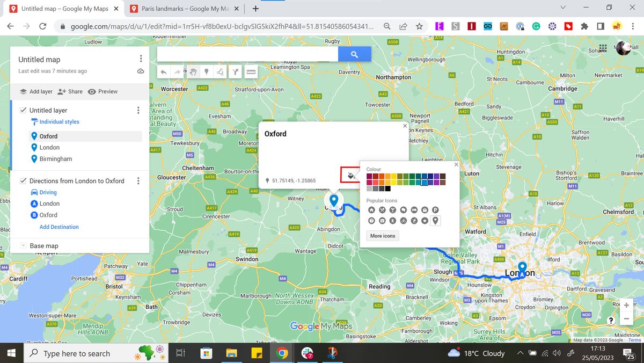Screen dimensions: 644x363
Task: Select the bright blue colour swatch
Action: [425, 183]
